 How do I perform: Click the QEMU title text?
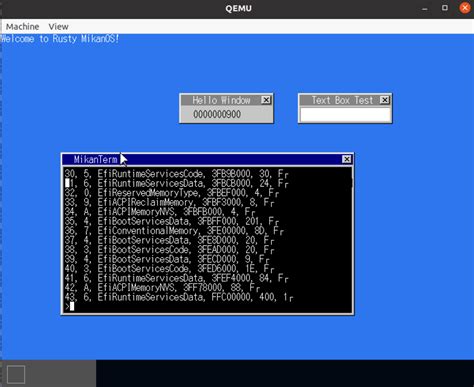(239, 8)
